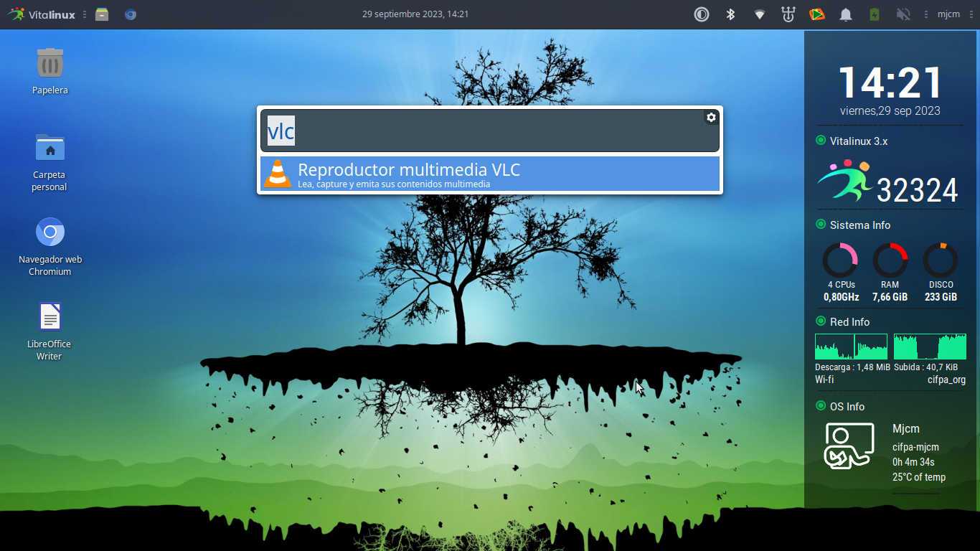Click the OS Info section indicator
The height and width of the screenshot is (551, 980).
(821, 405)
